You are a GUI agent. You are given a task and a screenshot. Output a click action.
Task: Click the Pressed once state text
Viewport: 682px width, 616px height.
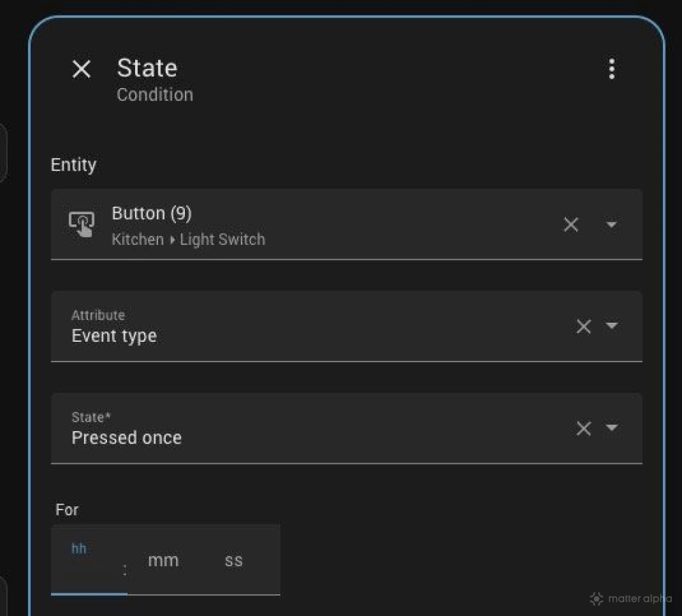(x=126, y=437)
